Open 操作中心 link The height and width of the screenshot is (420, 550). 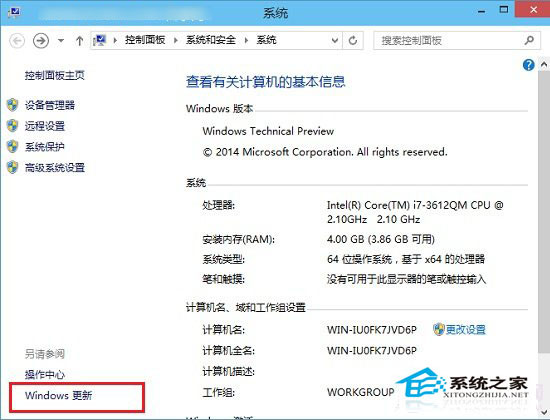pyautogui.click(x=45, y=375)
